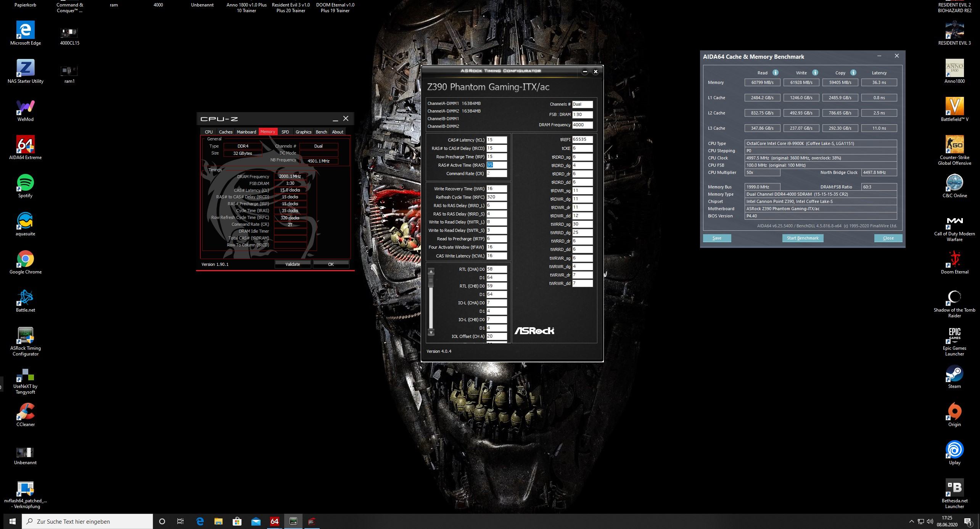The image size is (980, 529).
Task: Open the Mainboard tab in CPU-Z
Action: pyautogui.click(x=246, y=132)
